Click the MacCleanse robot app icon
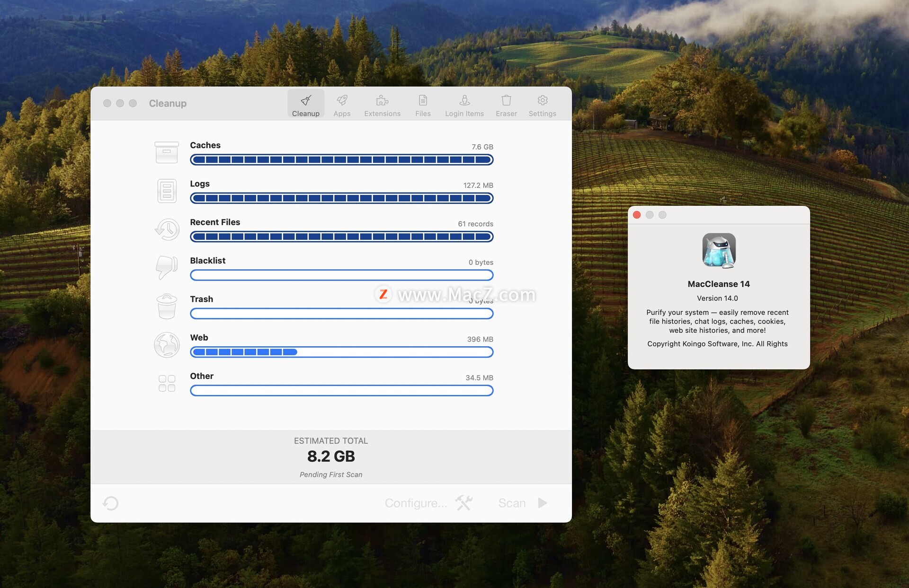 click(x=719, y=251)
